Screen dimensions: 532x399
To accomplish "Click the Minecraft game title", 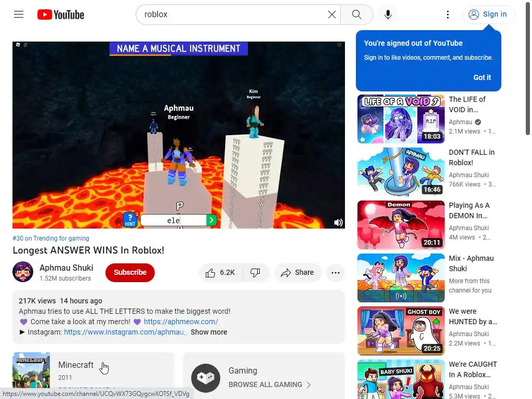I will [x=76, y=365].
